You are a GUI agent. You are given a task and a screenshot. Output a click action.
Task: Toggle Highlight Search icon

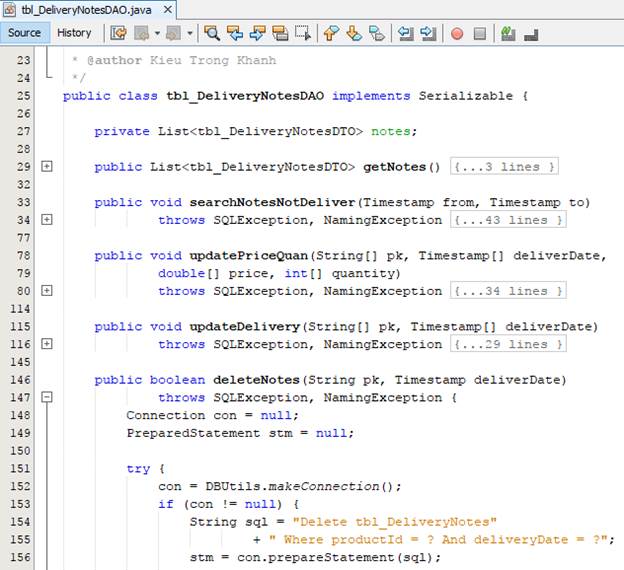pos(280,33)
